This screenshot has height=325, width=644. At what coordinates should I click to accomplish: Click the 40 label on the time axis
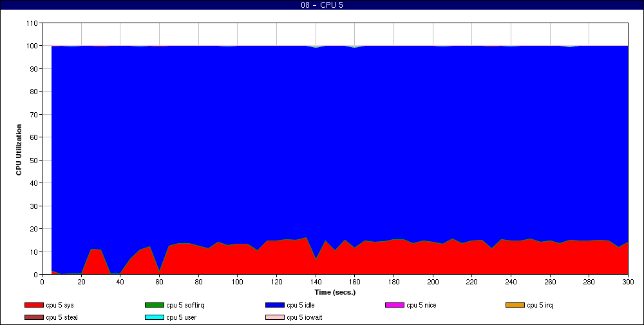(x=120, y=282)
